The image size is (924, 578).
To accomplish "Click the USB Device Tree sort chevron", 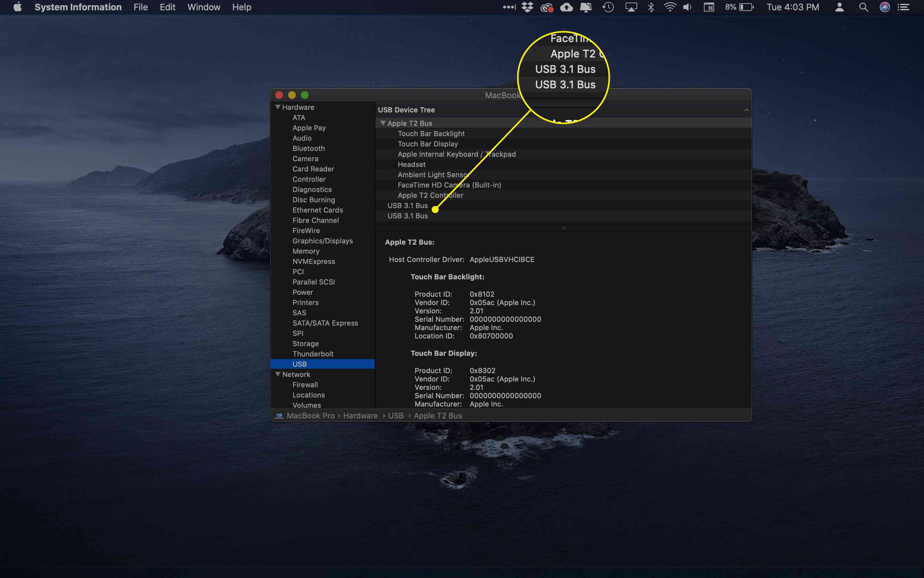I will pyautogui.click(x=746, y=110).
